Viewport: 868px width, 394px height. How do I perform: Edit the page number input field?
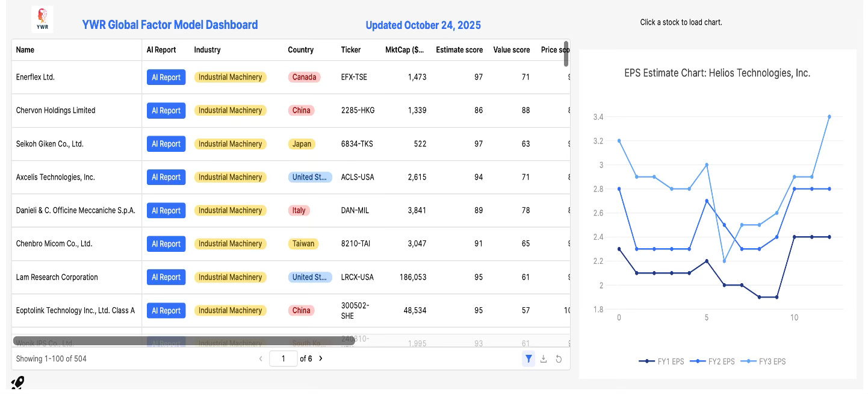(x=283, y=358)
